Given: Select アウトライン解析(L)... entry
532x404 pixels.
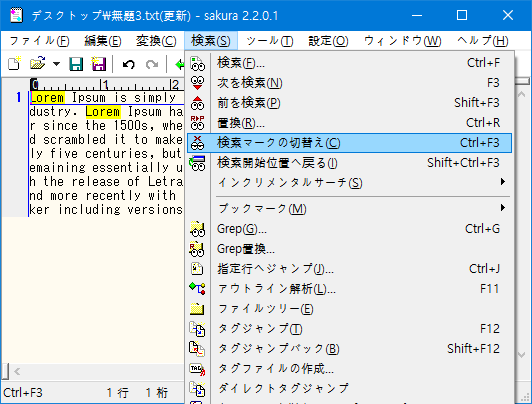Looking at the screenshot, I should (349, 289).
